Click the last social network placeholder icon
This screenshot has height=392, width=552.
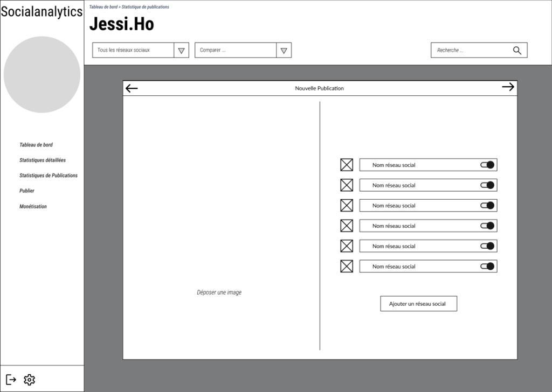click(347, 266)
